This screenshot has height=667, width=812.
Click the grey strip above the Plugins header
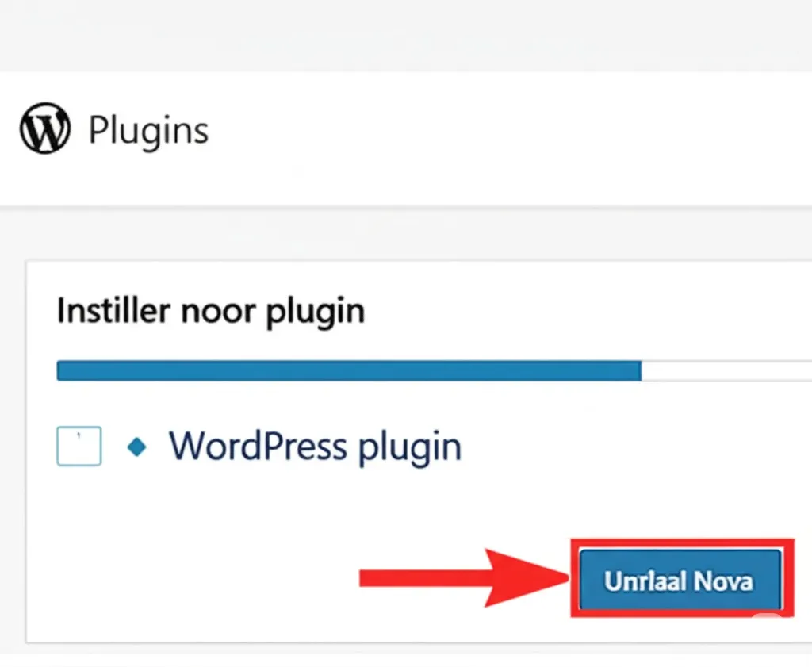pyautogui.click(x=406, y=36)
